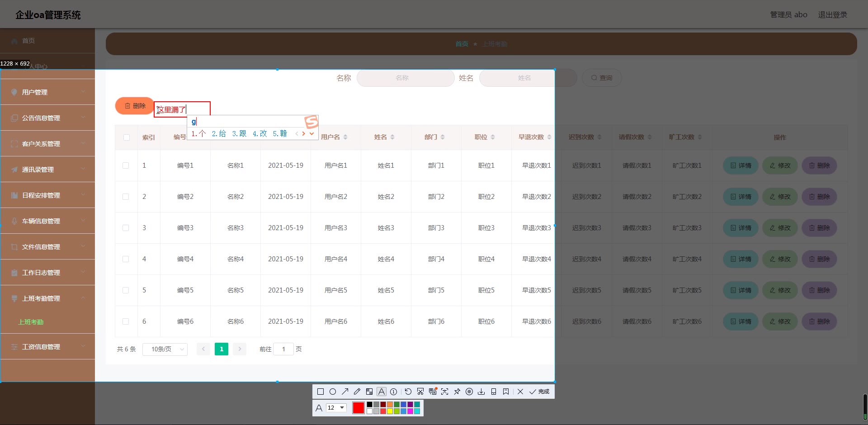Expand the 公告信息管理 sidebar menu
Image resolution: width=868 pixels, height=425 pixels.
[x=47, y=118]
